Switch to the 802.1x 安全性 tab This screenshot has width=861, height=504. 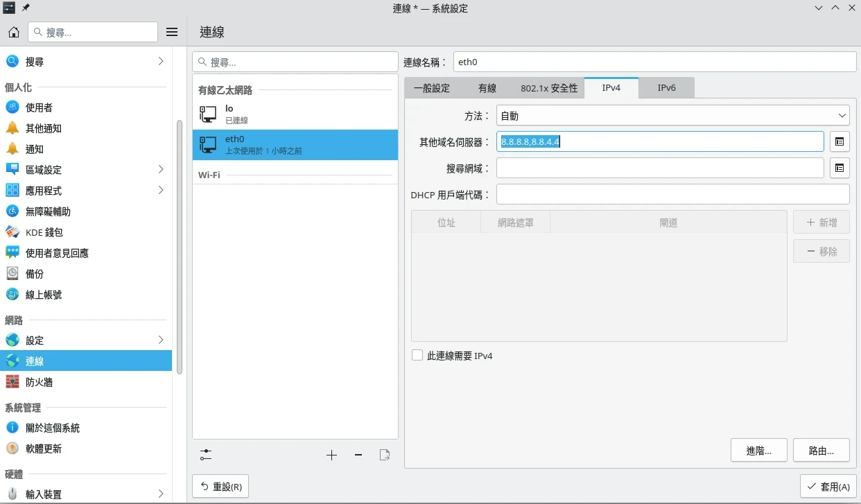tap(549, 88)
